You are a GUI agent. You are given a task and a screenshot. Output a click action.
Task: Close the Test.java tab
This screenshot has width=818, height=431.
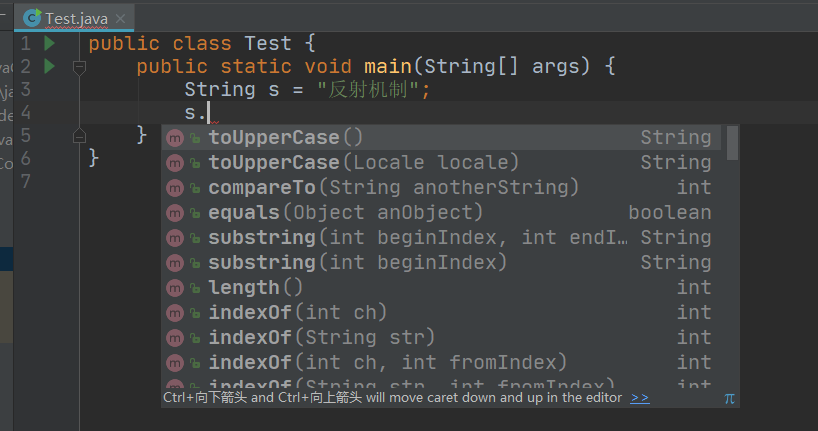(x=121, y=19)
